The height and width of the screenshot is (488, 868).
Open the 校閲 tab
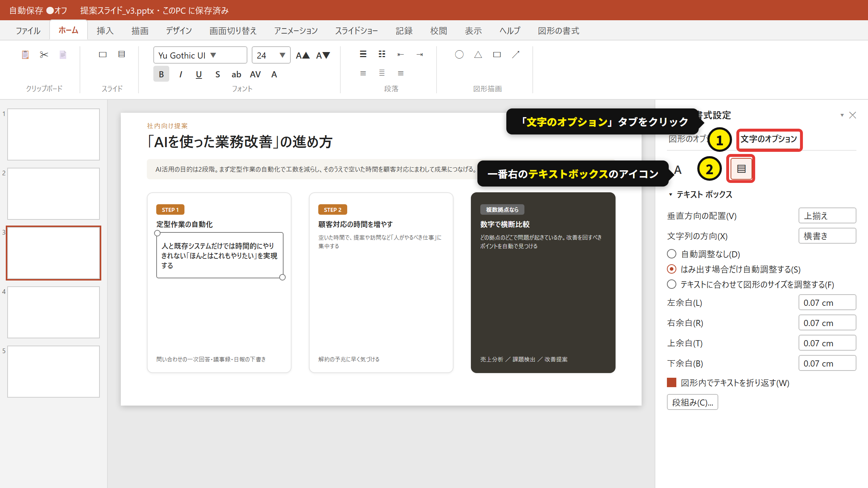pyautogui.click(x=439, y=31)
